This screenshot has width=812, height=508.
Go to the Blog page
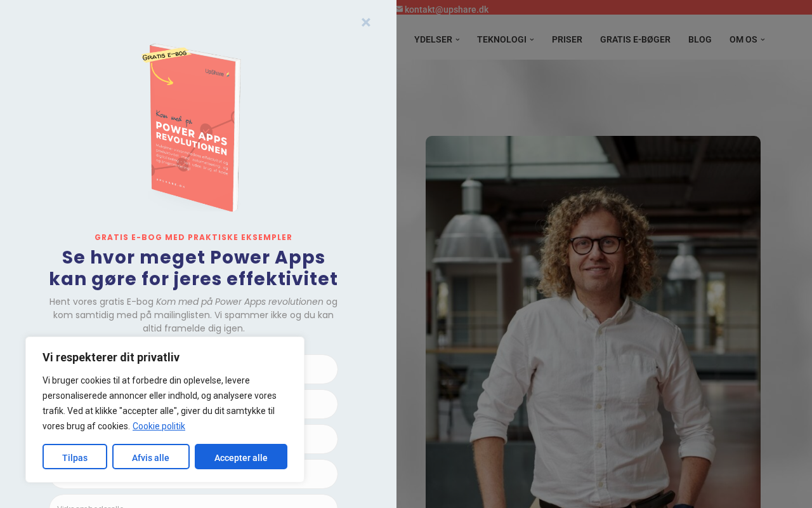click(700, 39)
